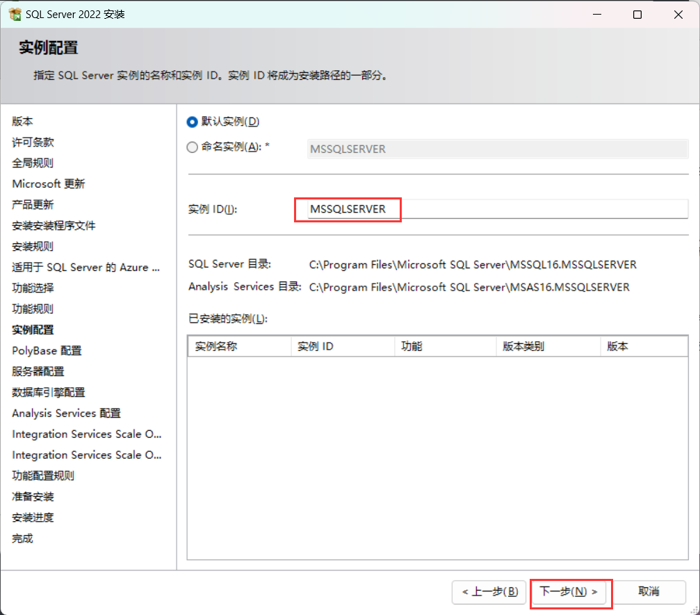Click 服务器配置 in the step list

pyautogui.click(x=38, y=371)
